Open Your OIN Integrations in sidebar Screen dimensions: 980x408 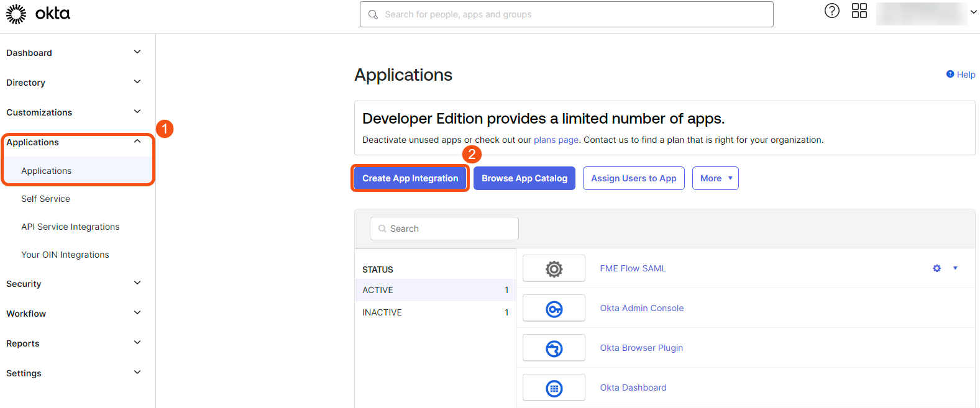click(65, 255)
